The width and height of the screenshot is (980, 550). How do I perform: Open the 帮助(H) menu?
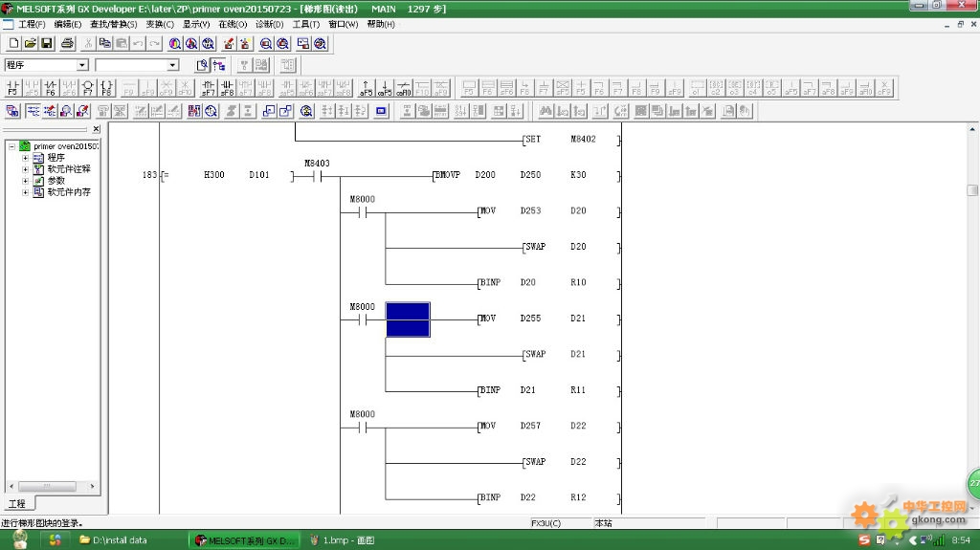[x=381, y=24]
